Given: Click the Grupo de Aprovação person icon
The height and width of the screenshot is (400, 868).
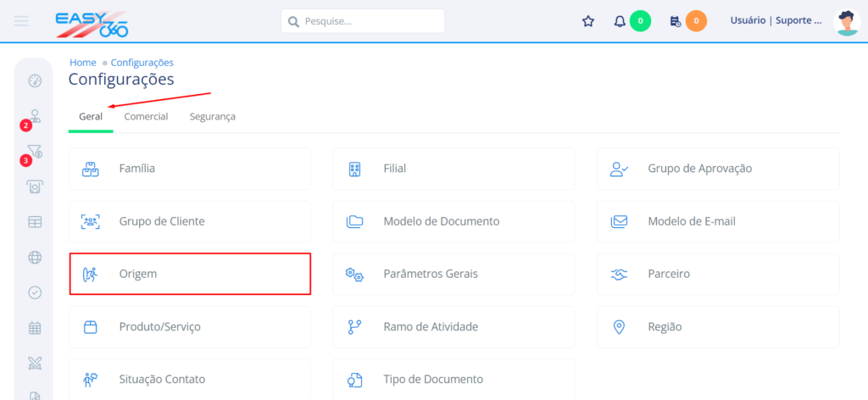Looking at the screenshot, I should point(619,169).
